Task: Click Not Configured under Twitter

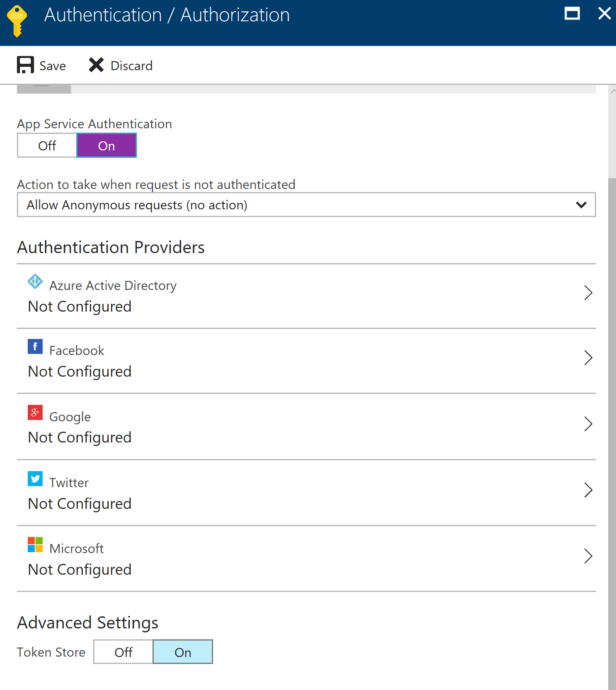Action: click(80, 504)
